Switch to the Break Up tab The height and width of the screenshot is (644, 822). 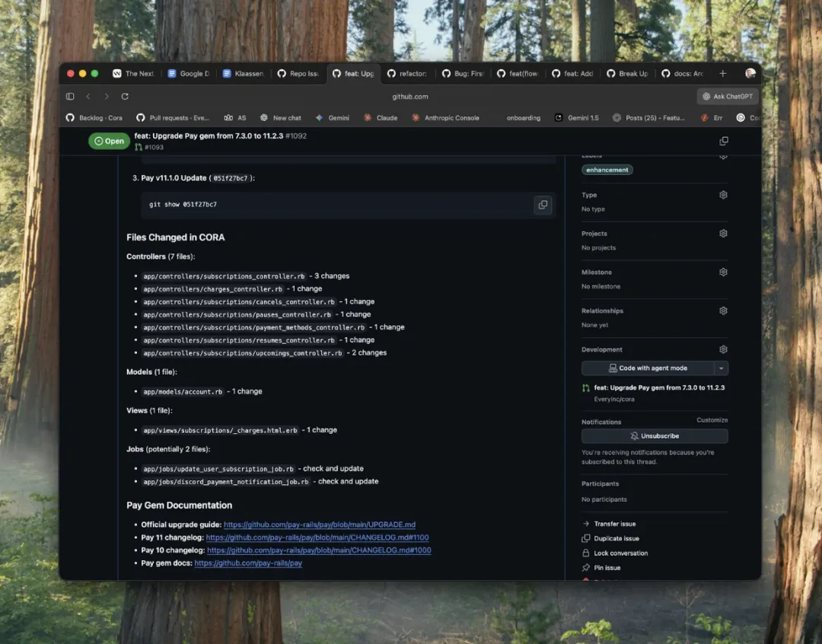click(627, 73)
